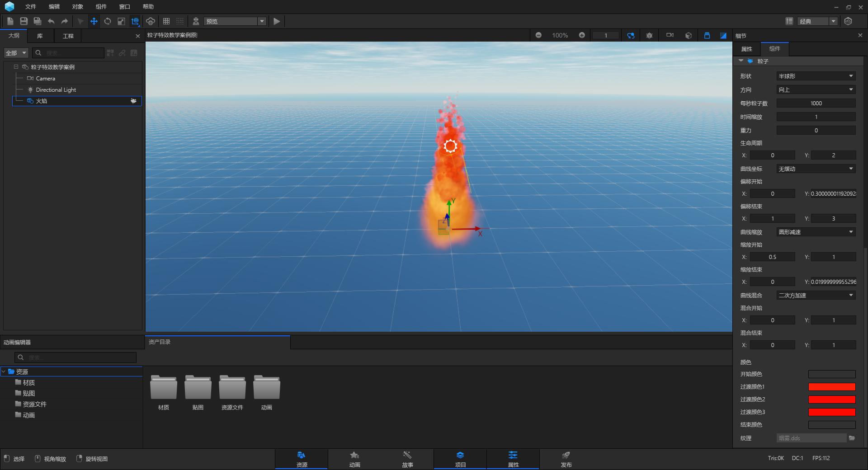868x470 pixels.
Task: Activate the move tool
Action: click(94, 21)
